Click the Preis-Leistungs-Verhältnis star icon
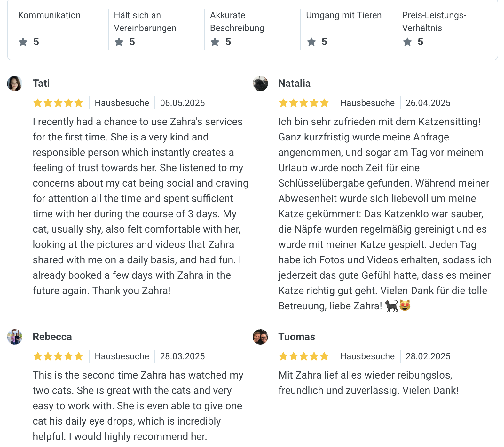The width and height of the screenshot is (504, 447). (x=407, y=42)
